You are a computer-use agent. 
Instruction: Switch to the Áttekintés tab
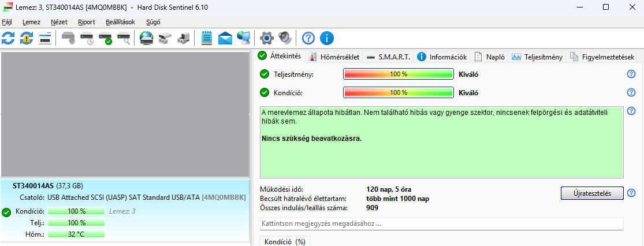[x=281, y=56]
